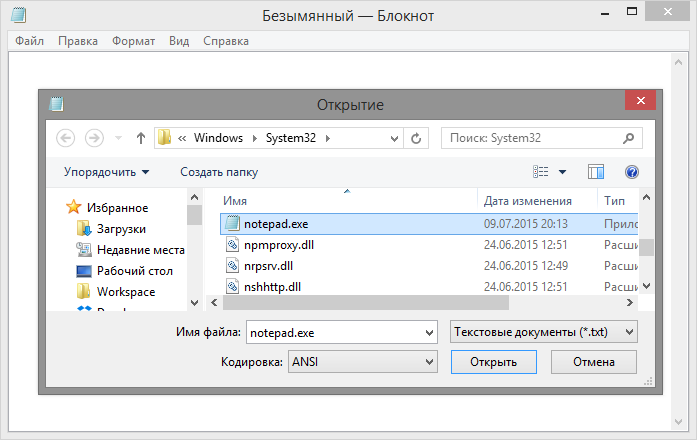The width and height of the screenshot is (697, 440).
Task: Sort by Тип column header
Action: (x=614, y=201)
